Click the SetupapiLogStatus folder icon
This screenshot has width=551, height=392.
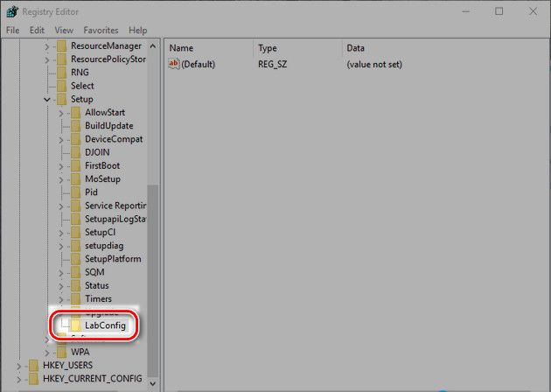click(76, 219)
